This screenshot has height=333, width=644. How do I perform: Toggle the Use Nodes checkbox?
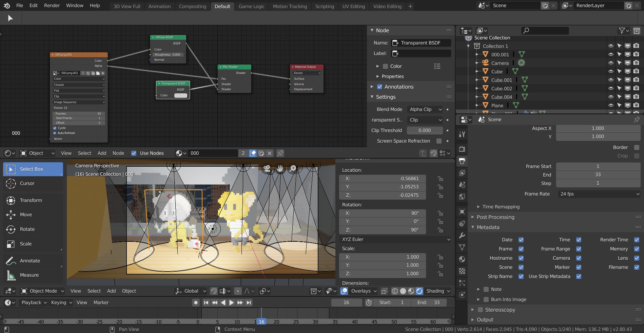134,153
